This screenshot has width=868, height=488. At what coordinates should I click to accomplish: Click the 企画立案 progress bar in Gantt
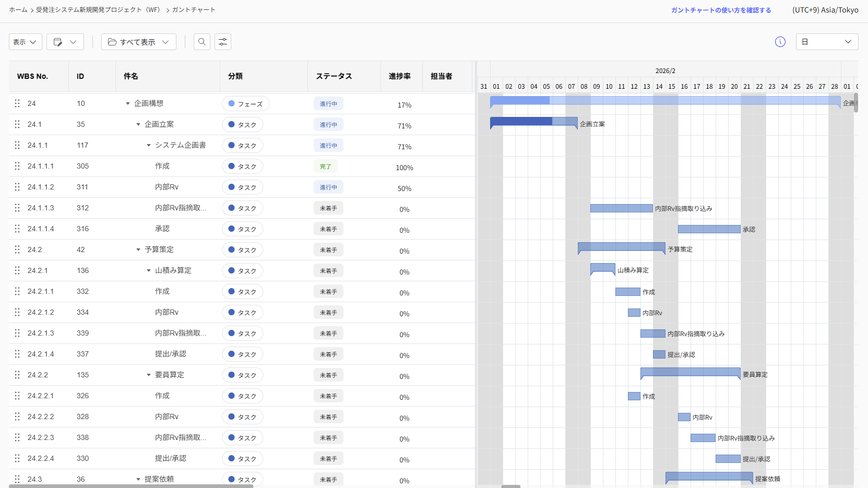coord(533,122)
